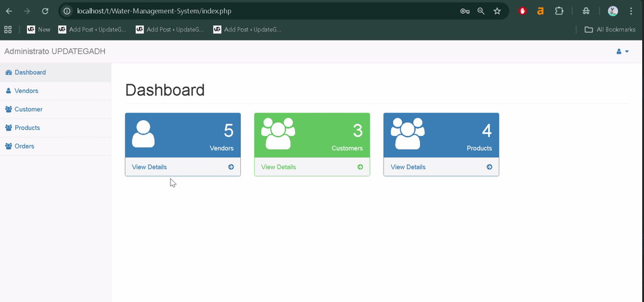
Task: Reload the page with refresh icon
Action: click(45, 11)
